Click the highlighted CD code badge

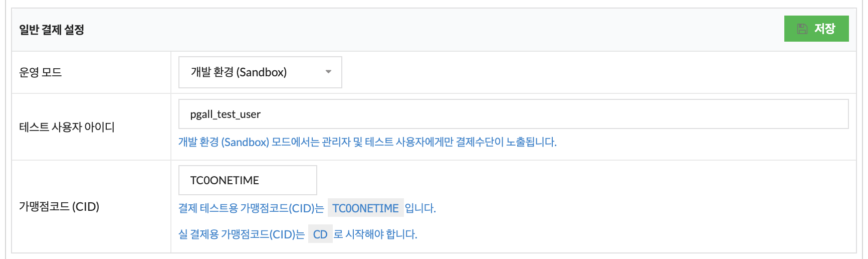(320, 234)
